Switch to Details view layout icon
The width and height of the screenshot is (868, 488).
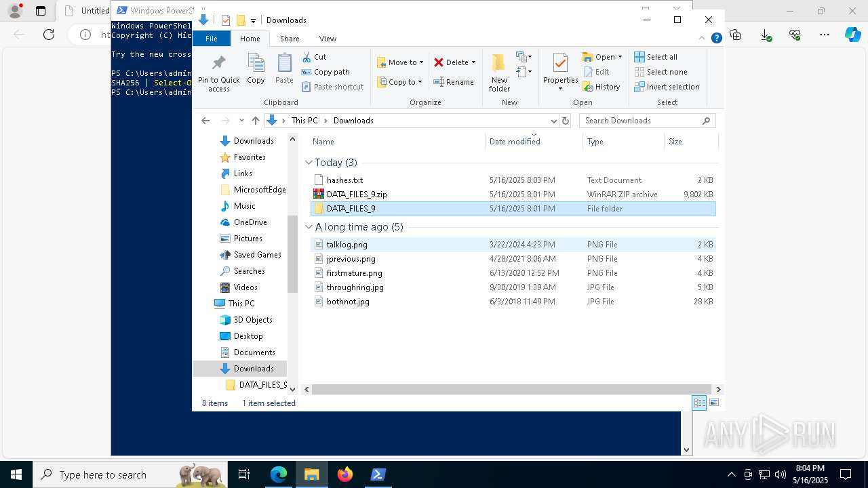click(x=699, y=403)
